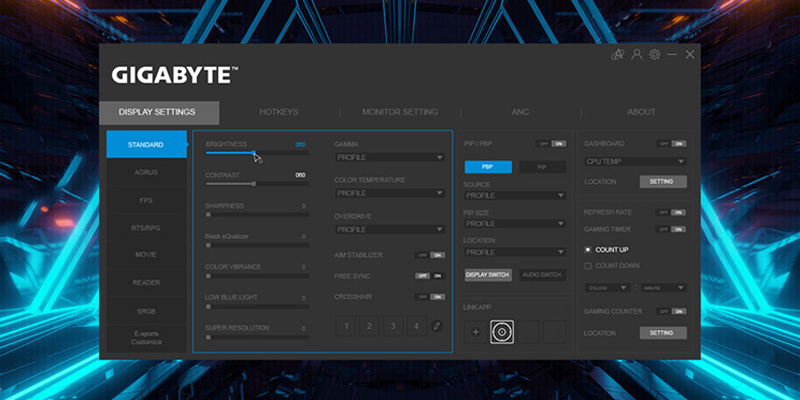Click the fourth empty Link App slot

[x=555, y=332]
